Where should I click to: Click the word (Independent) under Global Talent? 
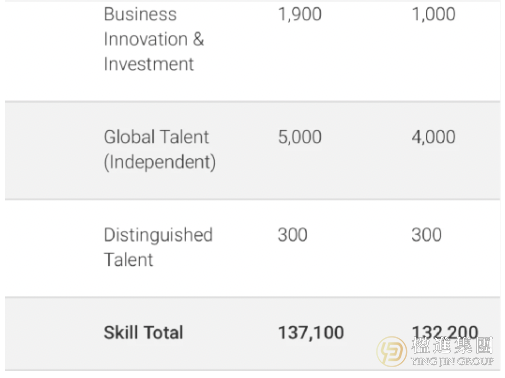pos(160,162)
